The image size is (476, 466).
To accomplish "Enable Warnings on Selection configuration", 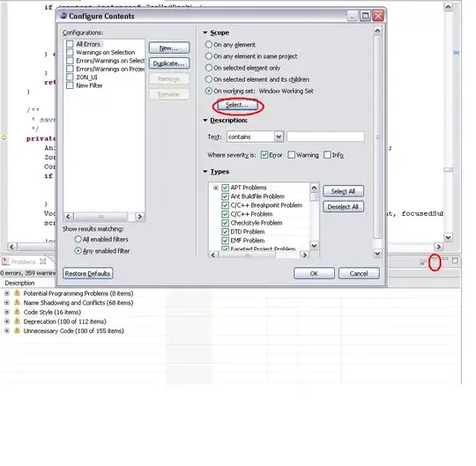I will pos(70,52).
